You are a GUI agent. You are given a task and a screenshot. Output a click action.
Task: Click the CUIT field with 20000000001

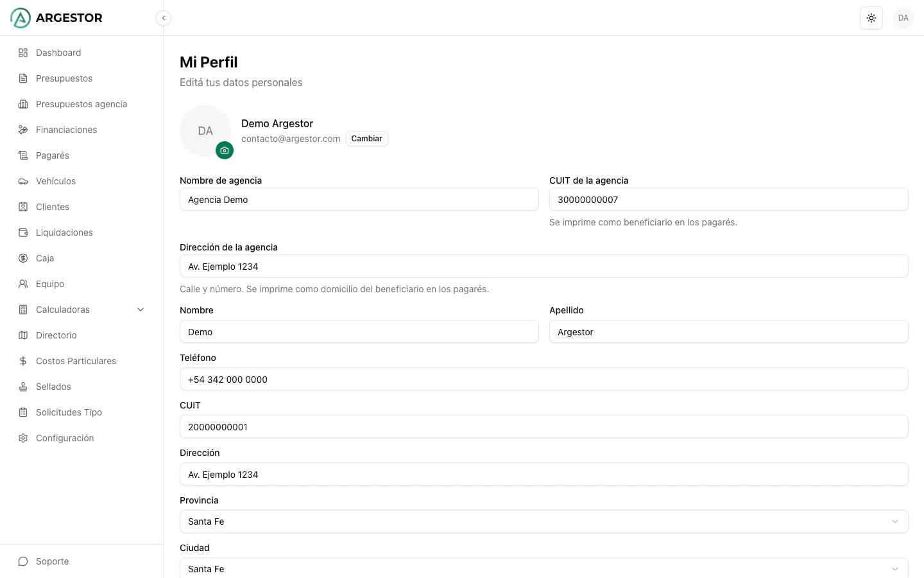(x=544, y=426)
